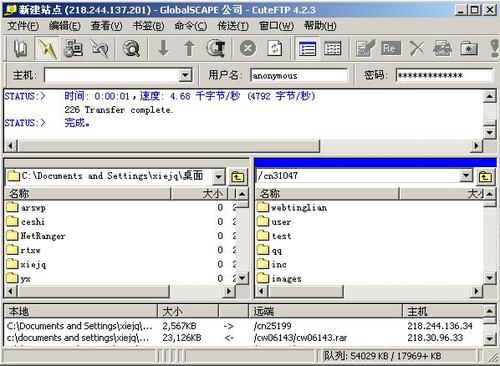Click the upload arrow toolbar icon
Image resolution: width=500 pixels, height=366 pixels.
pos(189,49)
